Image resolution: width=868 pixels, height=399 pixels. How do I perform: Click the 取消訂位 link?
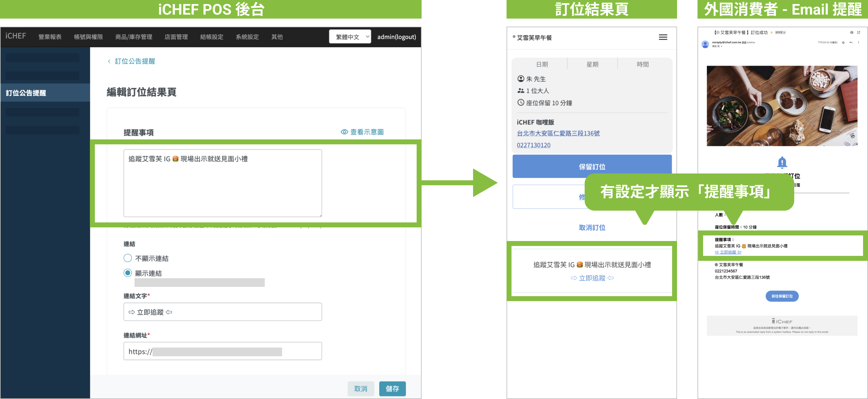[x=592, y=228]
